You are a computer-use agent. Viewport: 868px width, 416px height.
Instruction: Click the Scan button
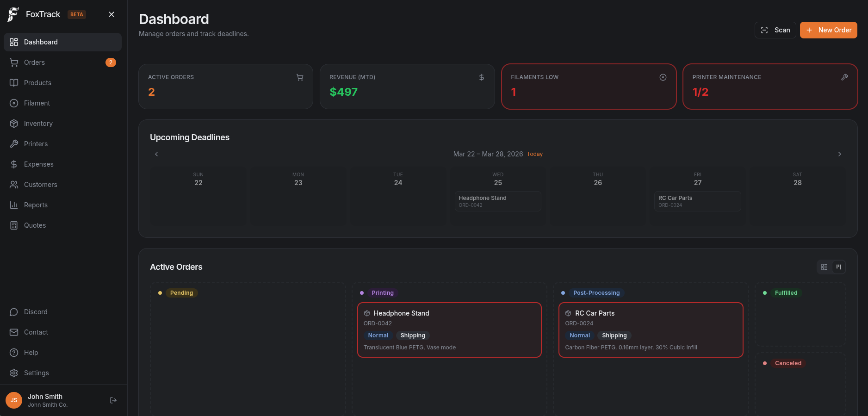775,30
